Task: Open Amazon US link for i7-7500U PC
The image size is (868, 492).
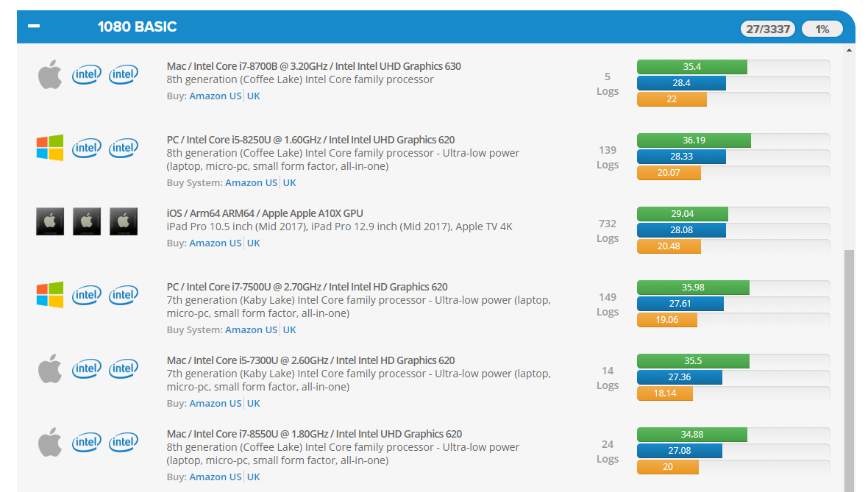Action: tap(252, 330)
